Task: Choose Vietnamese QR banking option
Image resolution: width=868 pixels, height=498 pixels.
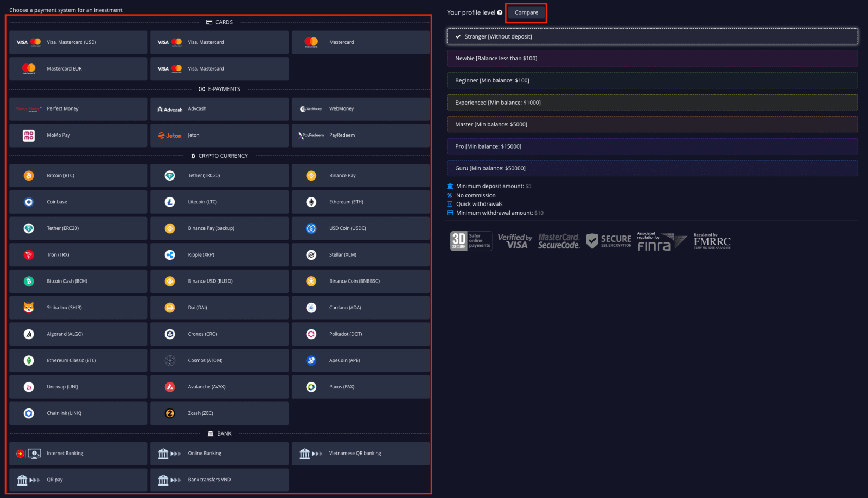Action: pos(360,454)
